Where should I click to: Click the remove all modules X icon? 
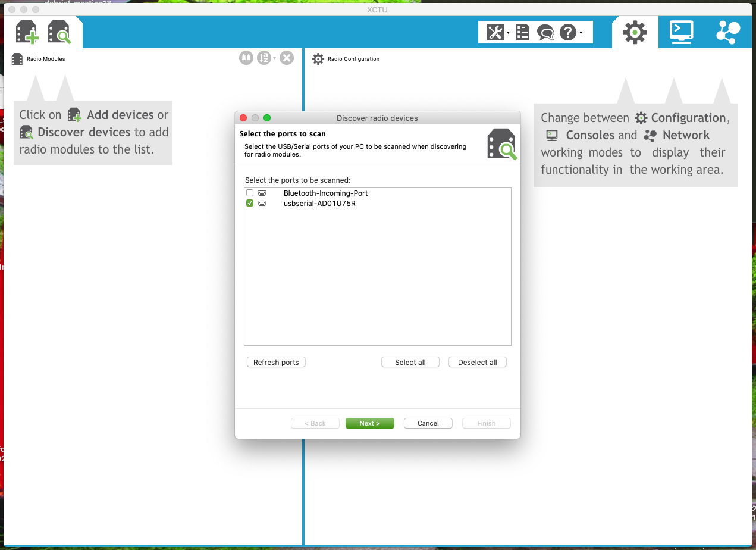(287, 58)
